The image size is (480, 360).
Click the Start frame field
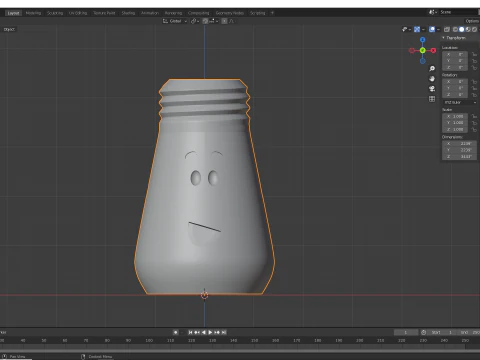(442, 332)
